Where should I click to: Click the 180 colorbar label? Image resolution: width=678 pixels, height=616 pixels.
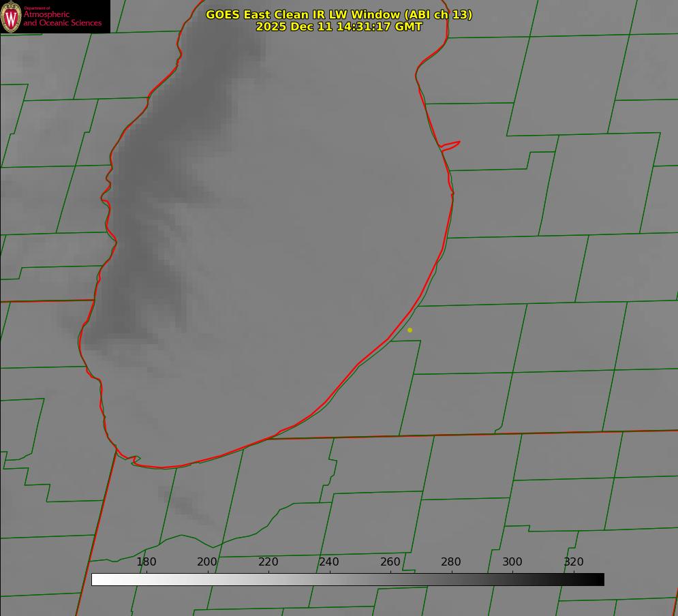click(147, 561)
